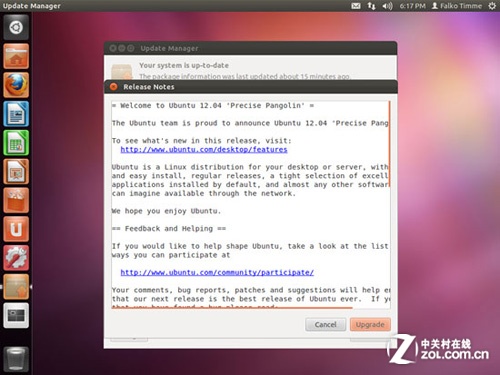Click the Release Notes title text
The width and height of the screenshot is (500, 375).
149,87
